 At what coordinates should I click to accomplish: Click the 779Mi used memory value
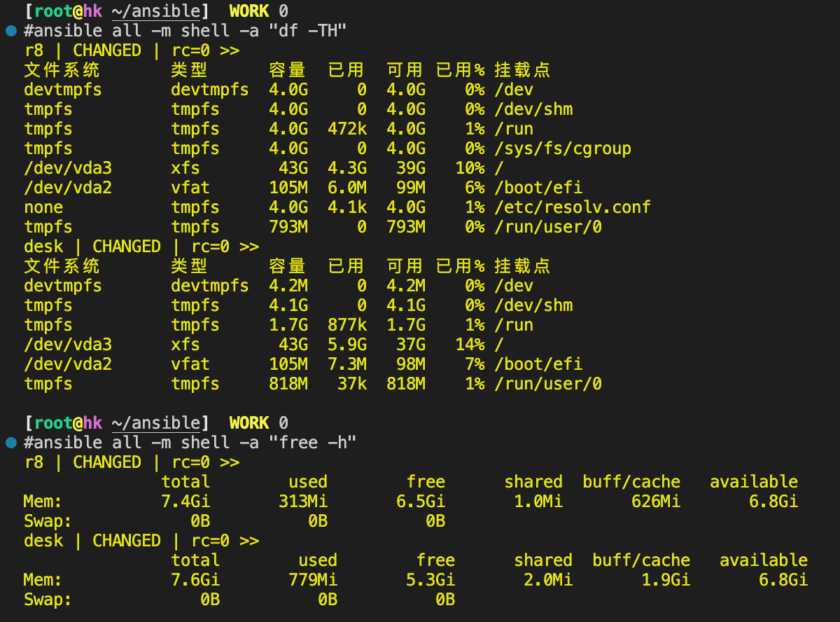coord(313,580)
